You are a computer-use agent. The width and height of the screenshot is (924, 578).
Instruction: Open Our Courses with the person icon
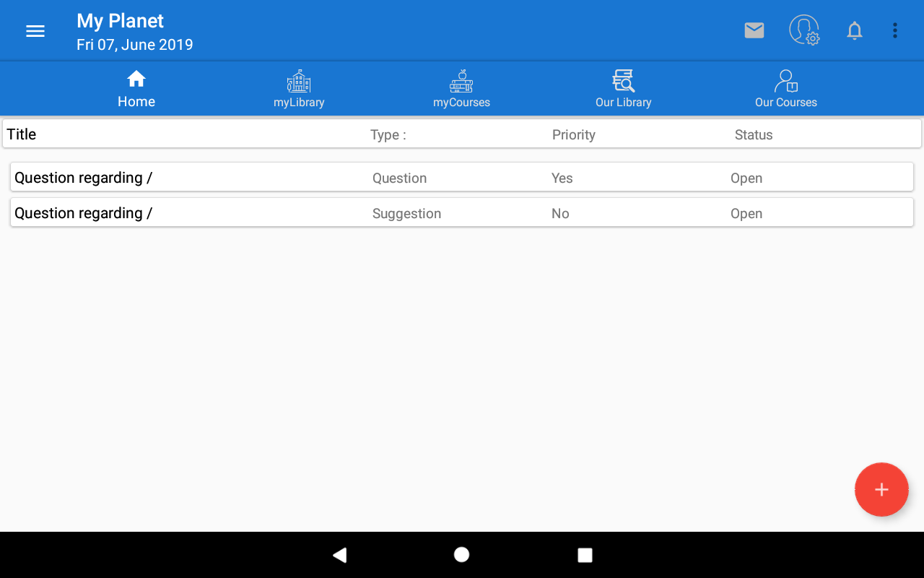click(785, 80)
